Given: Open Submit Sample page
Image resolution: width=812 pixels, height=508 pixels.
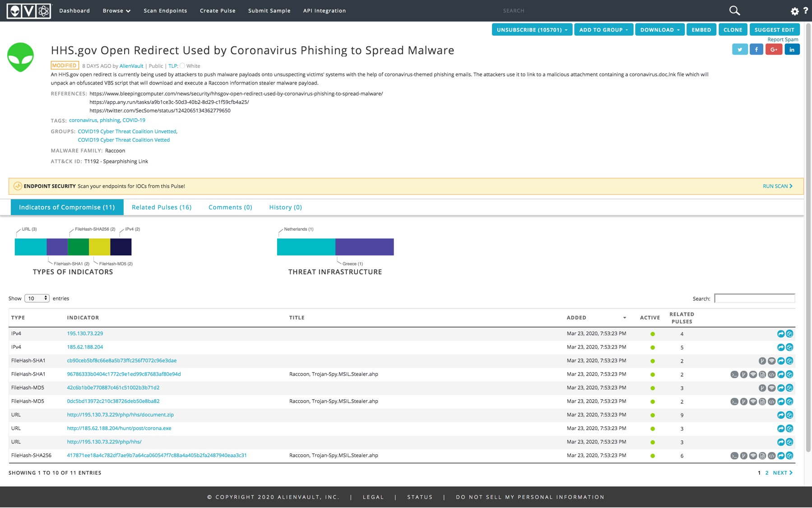Looking at the screenshot, I should coord(269,11).
